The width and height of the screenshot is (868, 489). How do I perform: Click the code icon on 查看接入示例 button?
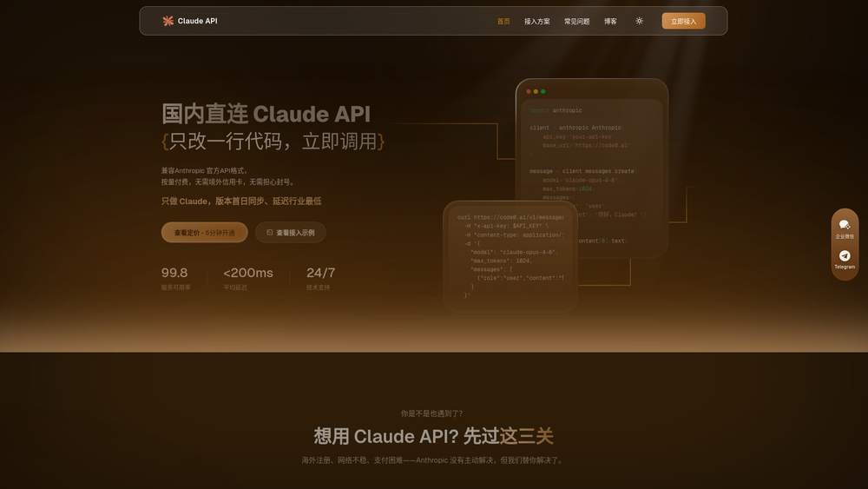pos(270,233)
